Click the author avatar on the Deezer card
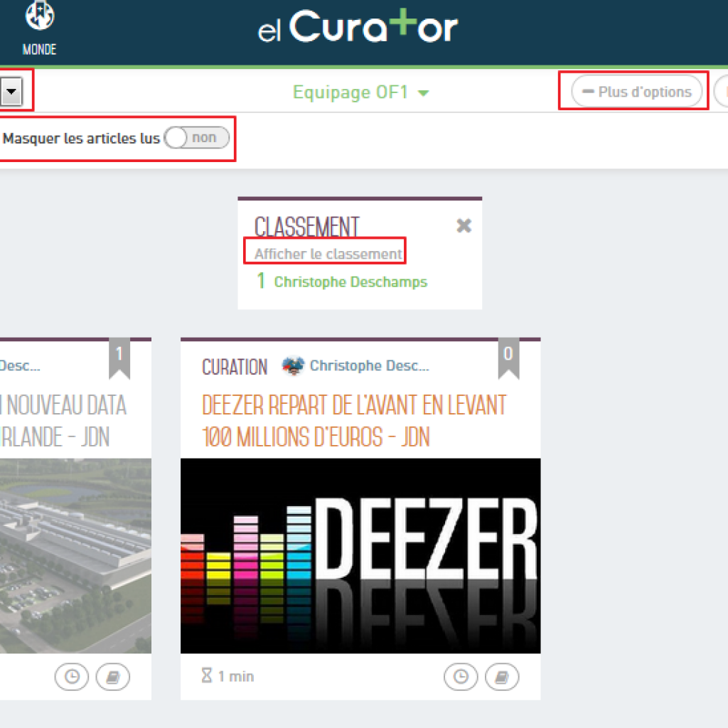This screenshot has height=728, width=728. point(294,366)
